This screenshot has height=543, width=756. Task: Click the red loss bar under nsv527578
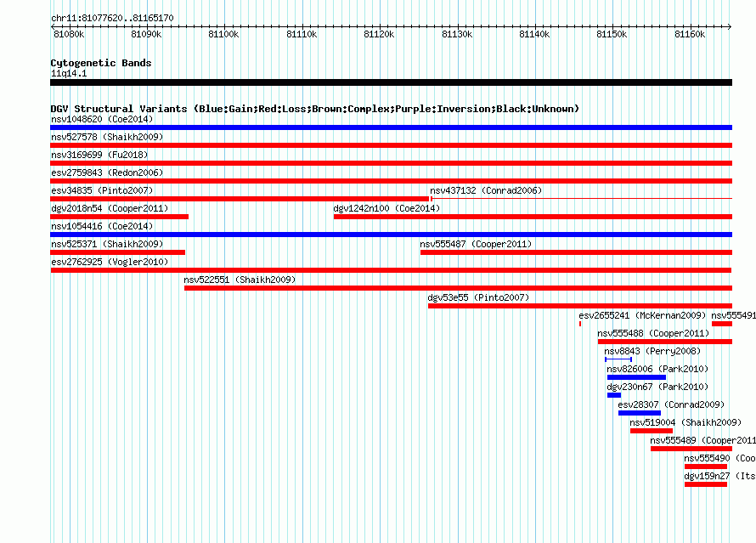pyautogui.click(x=391, y=145)
